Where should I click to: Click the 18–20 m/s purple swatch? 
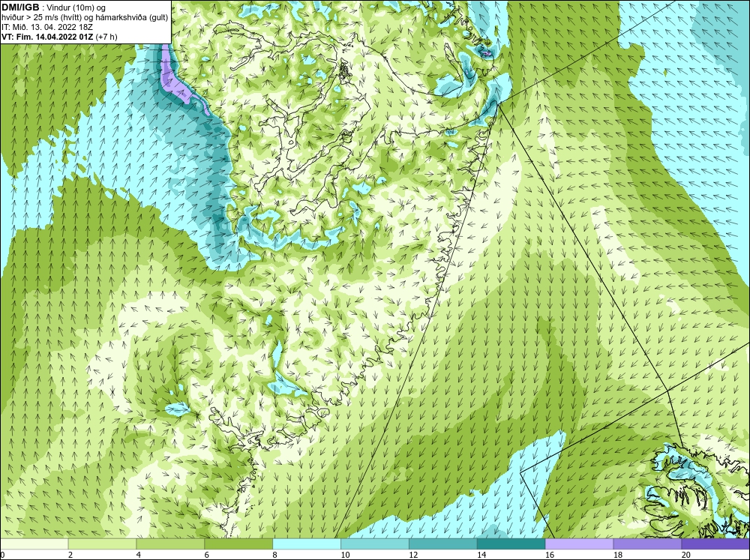tap(648, 544)
